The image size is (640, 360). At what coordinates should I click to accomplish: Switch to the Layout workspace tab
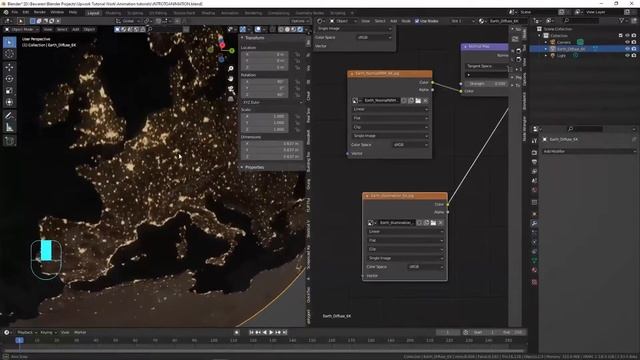tap(93, 13)
